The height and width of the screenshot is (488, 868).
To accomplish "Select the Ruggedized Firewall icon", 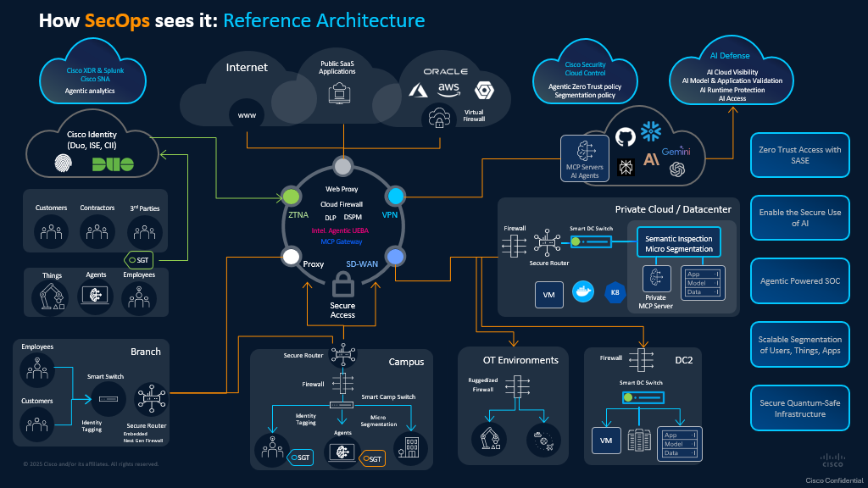I will [518, 387].
